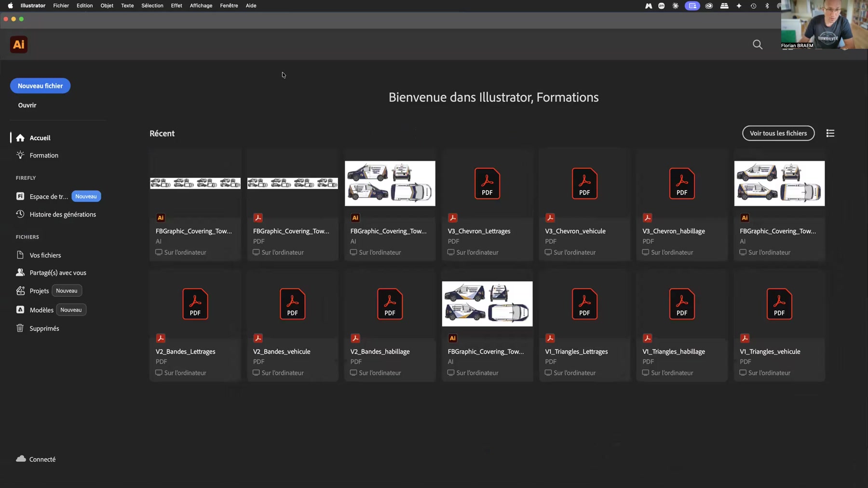Open the Fichier menu
Image resolution: width=868 pixels, height=488 pixels.
61,6
